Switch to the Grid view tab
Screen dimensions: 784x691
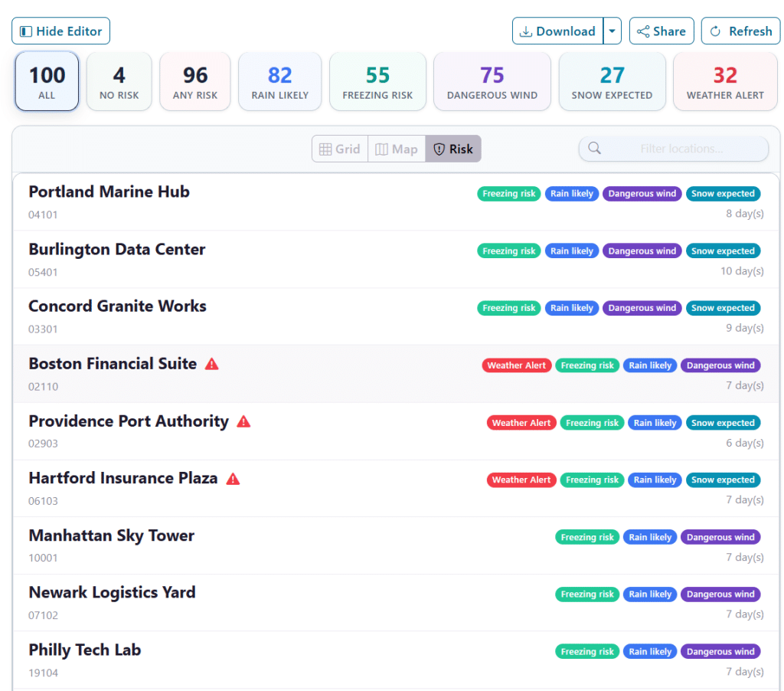click(x=339, y=149)
